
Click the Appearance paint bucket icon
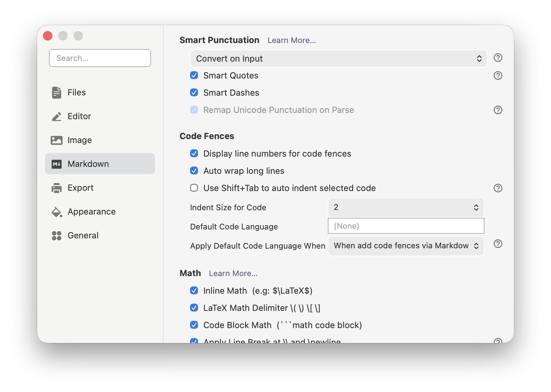pyautogui.click(x=57, y=212)
